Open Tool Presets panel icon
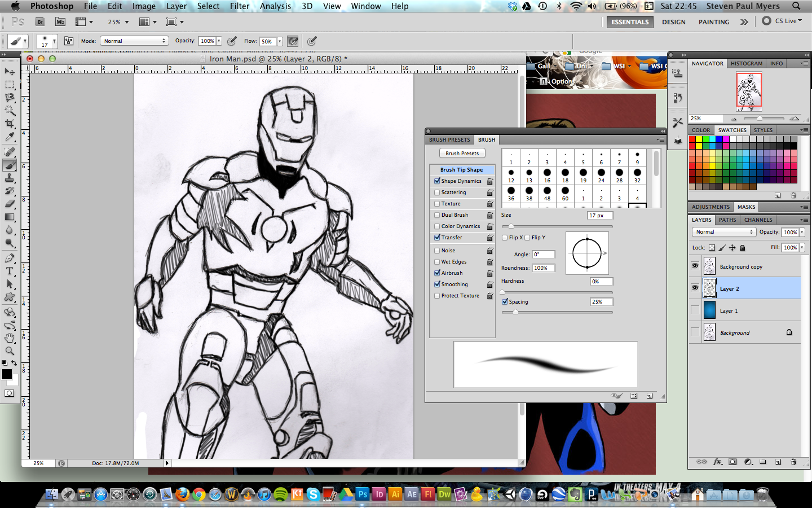Viewport: 812px width, 508px height. coord(678,122)
